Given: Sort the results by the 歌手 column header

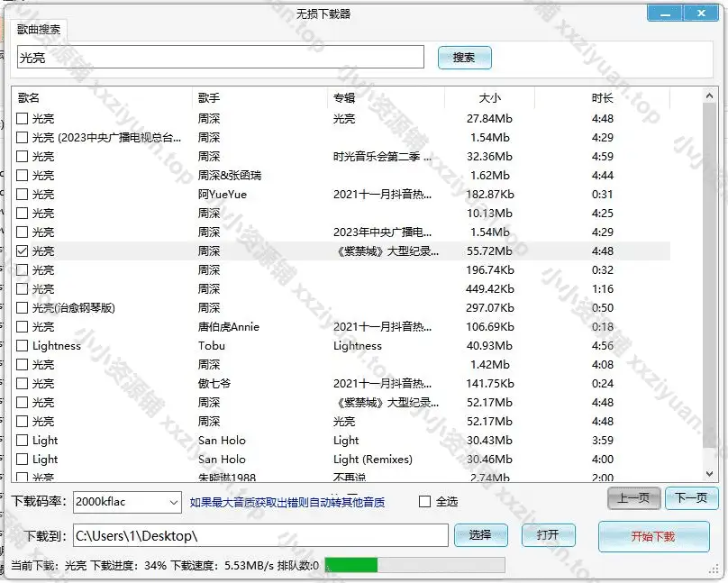Looking at the screenshot, I should [x=259, y=97].
